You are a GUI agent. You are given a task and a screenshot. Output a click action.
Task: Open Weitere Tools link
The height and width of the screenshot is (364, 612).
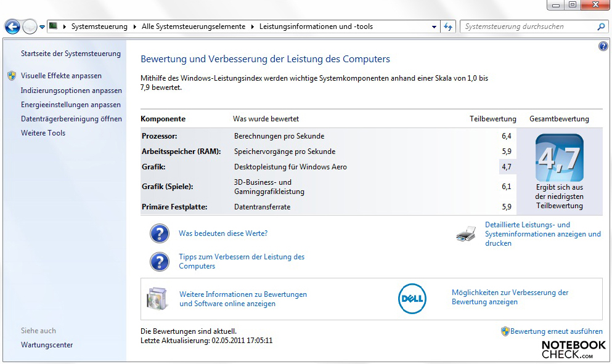click(43, 132)
